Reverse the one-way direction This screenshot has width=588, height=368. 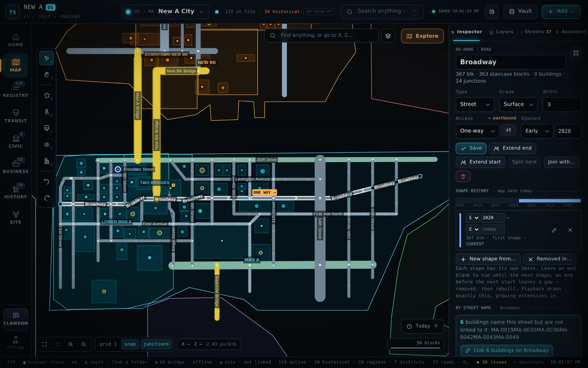(x=508, y=130)
